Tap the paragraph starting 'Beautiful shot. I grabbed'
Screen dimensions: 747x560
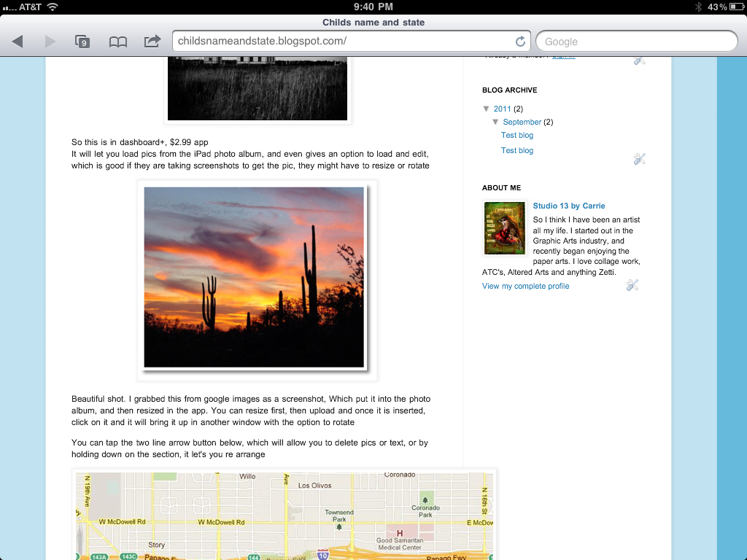pyautogui.click(x=251, y=411)
